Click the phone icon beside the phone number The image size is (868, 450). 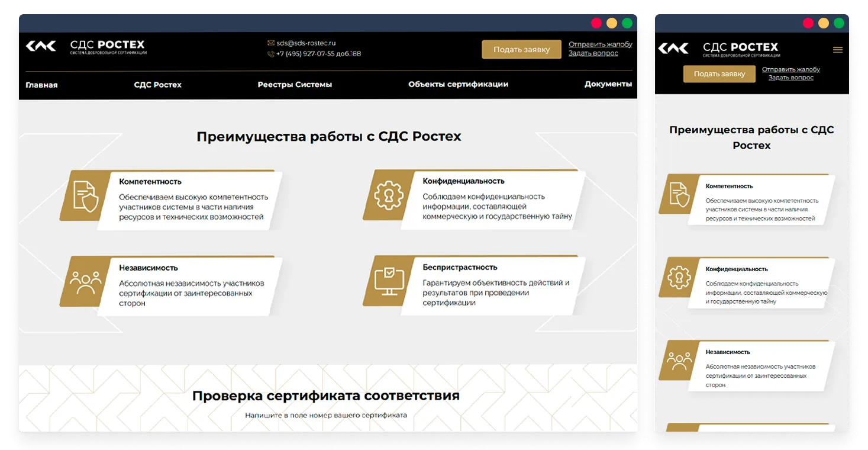point(271,54)
